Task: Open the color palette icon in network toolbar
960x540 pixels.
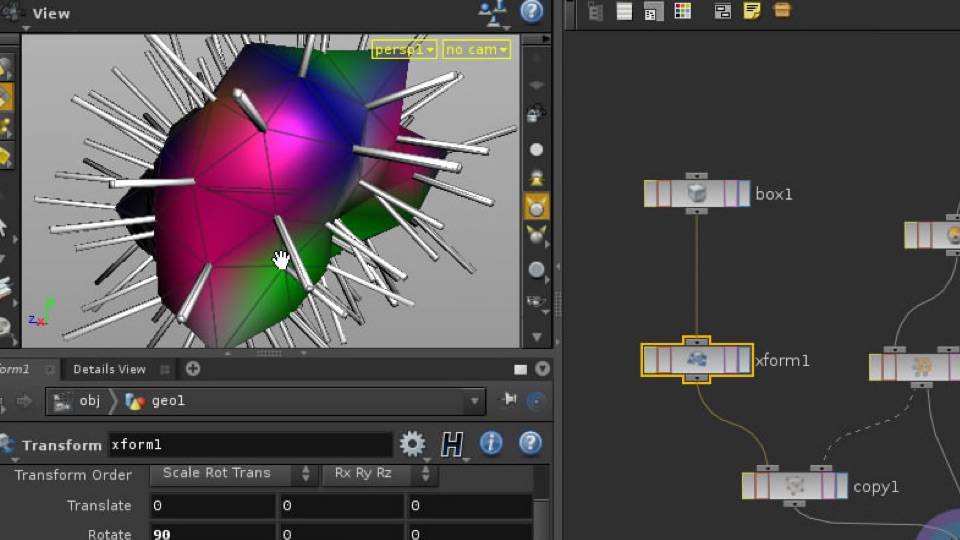Action: point(683,11)
